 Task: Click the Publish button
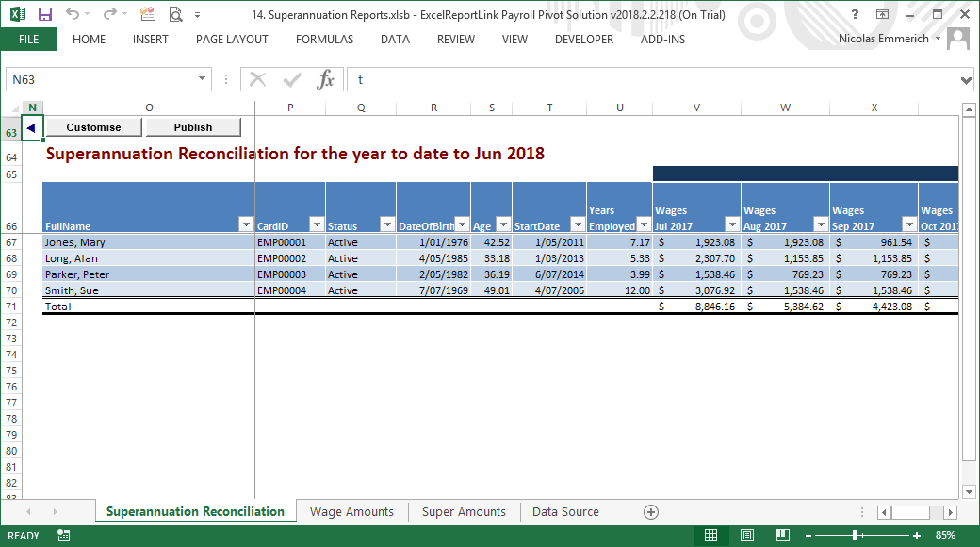pyautogui.click(x=193, y=126)
